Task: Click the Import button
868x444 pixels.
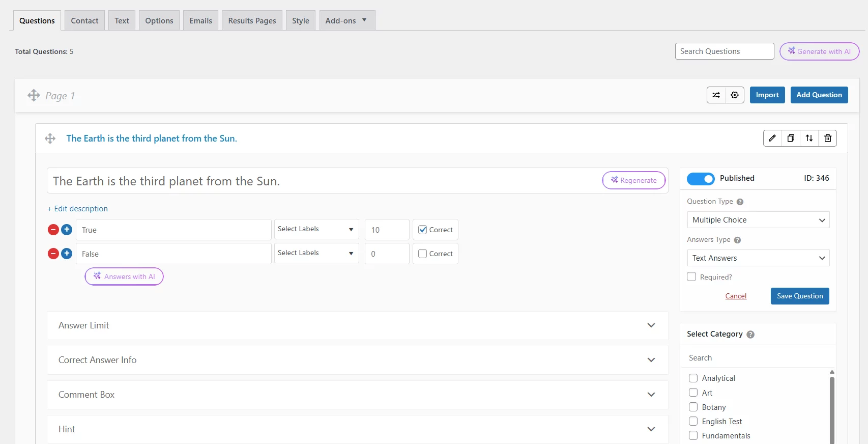Action: coord(767,95)
